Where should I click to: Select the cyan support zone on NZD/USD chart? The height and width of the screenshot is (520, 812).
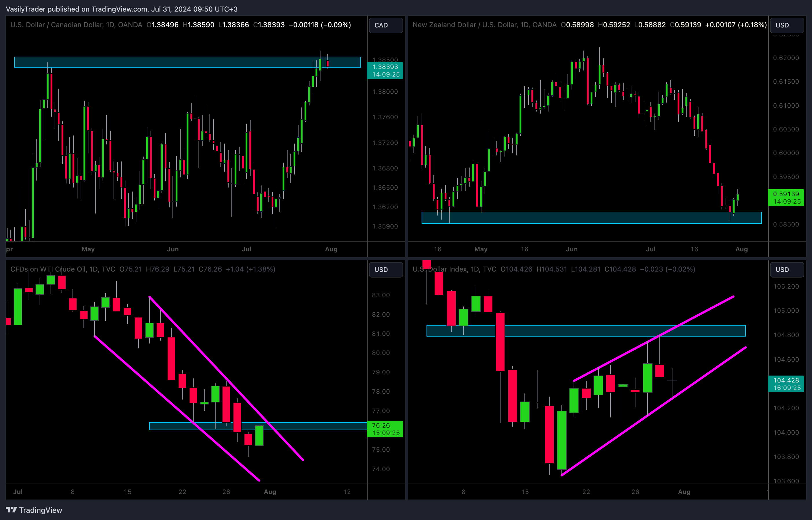592,218
